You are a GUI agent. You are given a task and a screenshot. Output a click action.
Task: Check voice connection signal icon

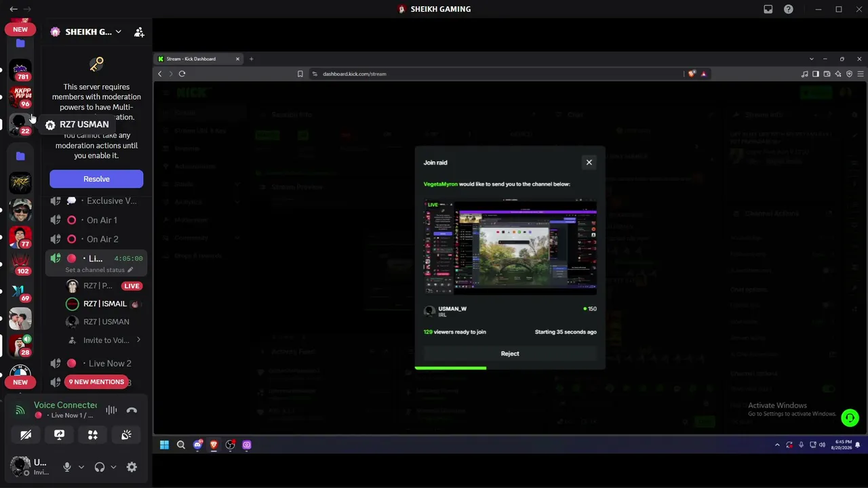20,410
